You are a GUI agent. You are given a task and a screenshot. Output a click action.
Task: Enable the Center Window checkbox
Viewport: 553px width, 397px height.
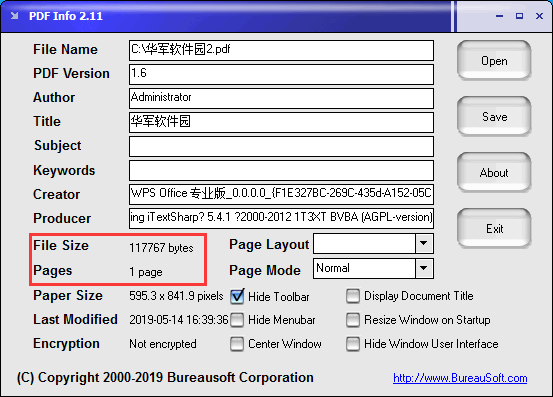(237, 344)
